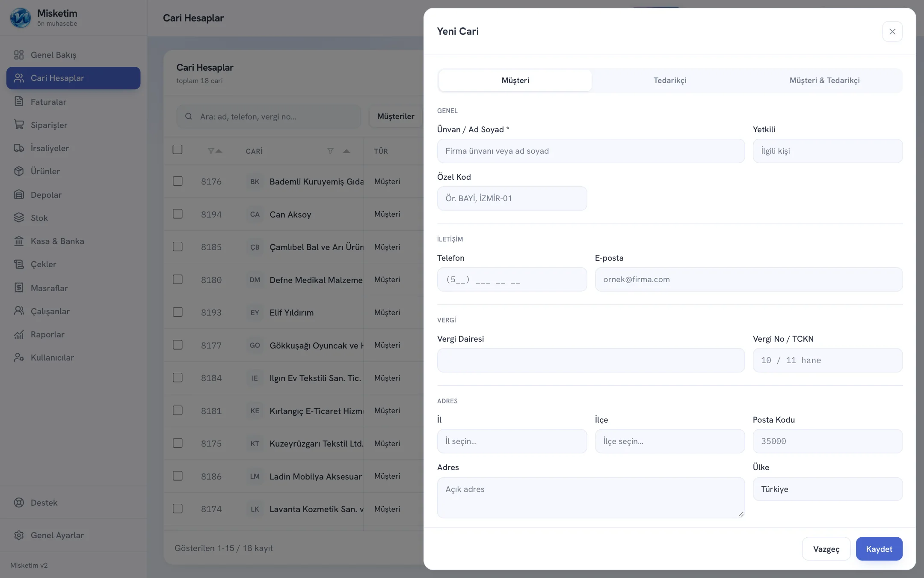Click the Kaydet save button

coord(879,549)
